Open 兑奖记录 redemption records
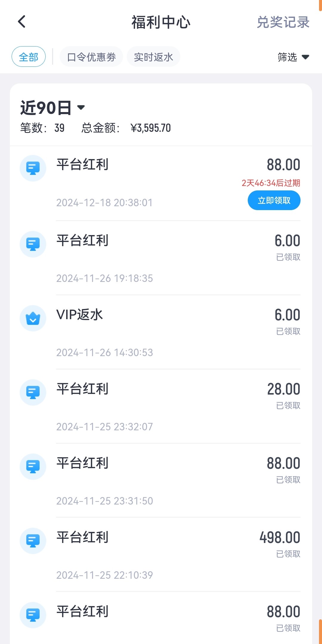The width and height of the screenshot is (322, 644). click(x=283, y=22)
